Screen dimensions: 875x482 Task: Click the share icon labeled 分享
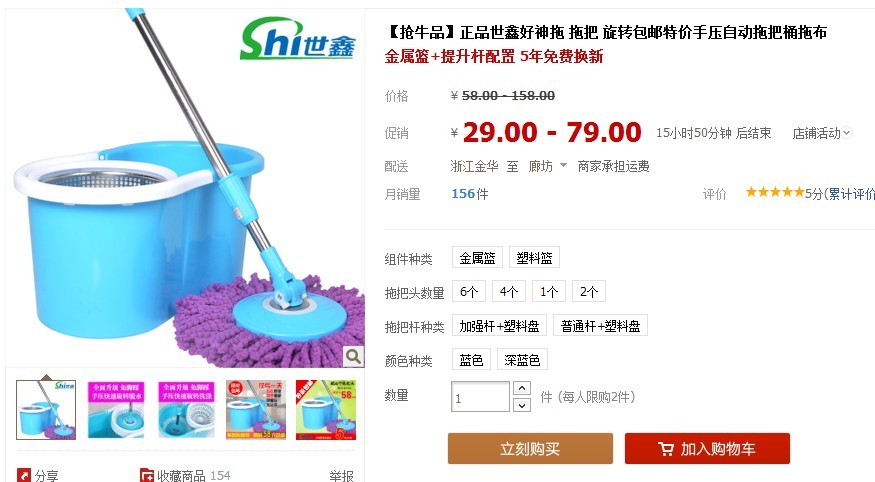point(24,475)
